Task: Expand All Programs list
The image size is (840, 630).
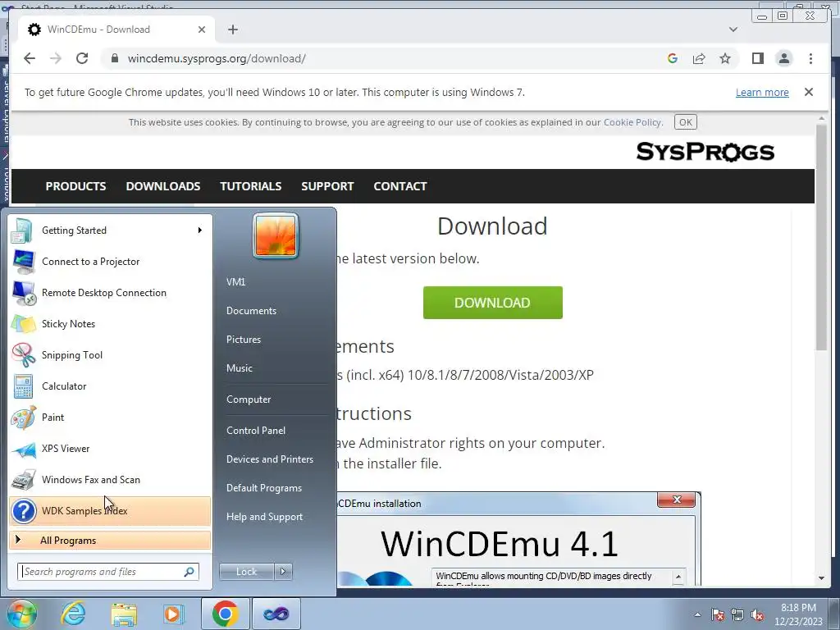Action: tap(110, 541)
